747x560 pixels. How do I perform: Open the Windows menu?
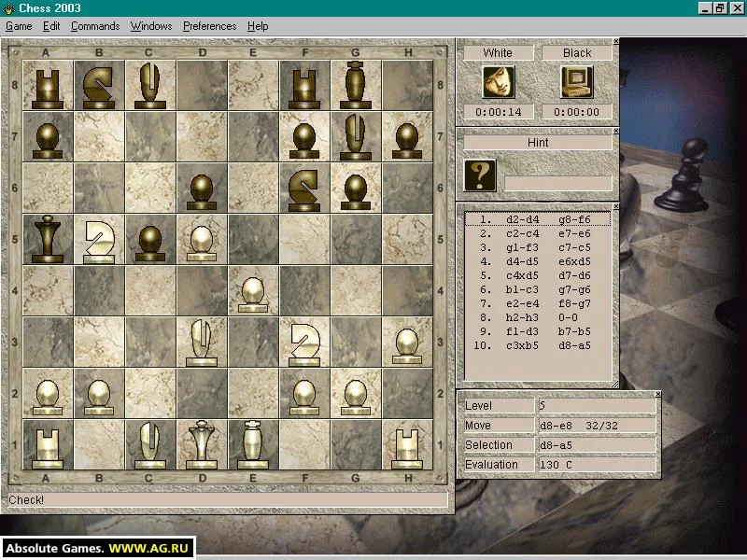151,26
